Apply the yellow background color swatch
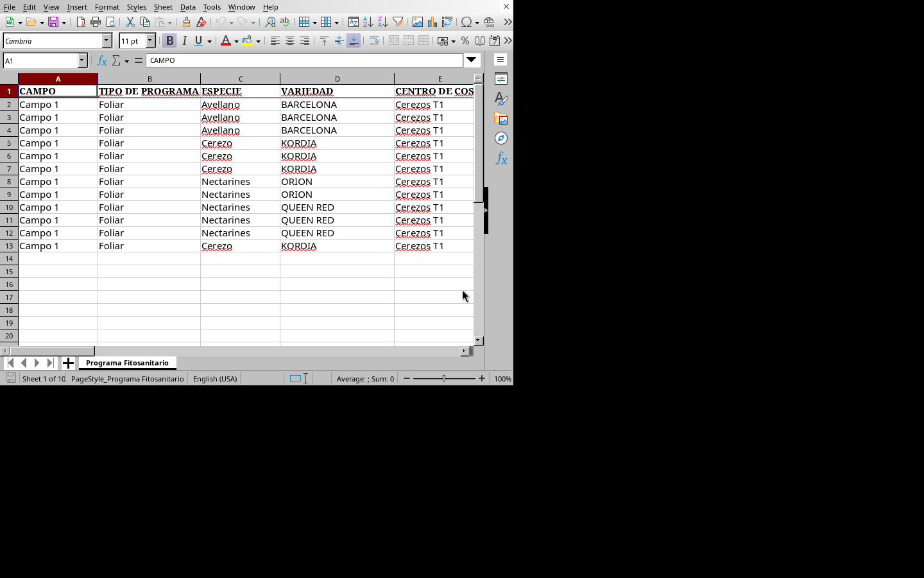The width and height of the screenshot is (924, 578). (247, 40)
